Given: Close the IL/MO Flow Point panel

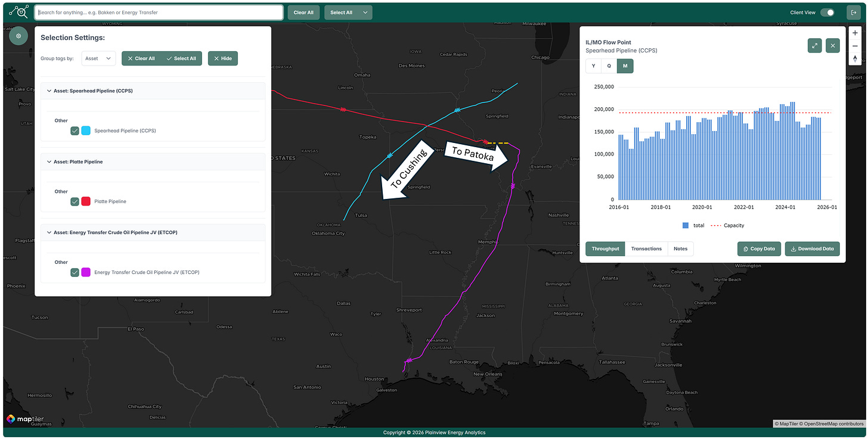Looking at the screenshot, I should pyautogui.click(x=833, y=46).
